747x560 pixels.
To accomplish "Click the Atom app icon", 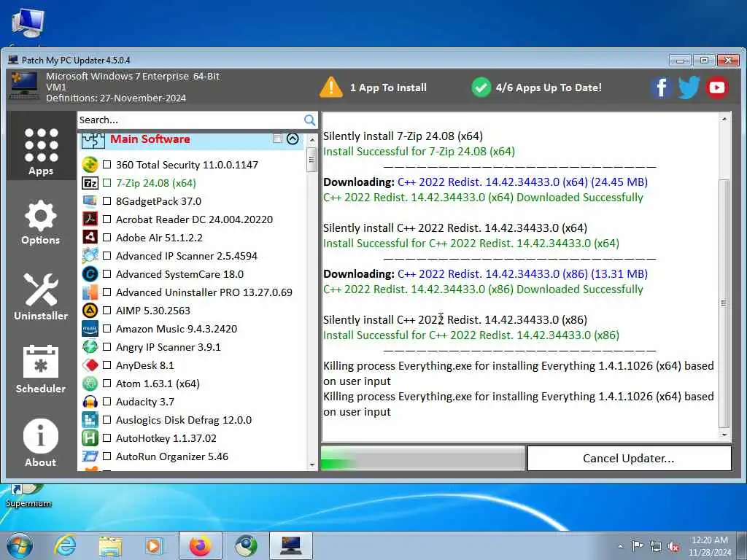I will tap(90, 384).
